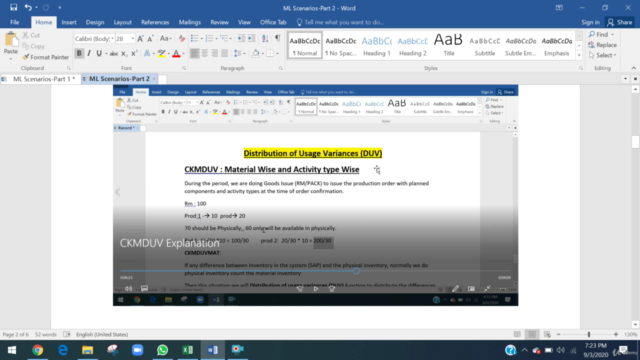Justify the paragraph text
640x360 pixels.
(x=224, y=53)
